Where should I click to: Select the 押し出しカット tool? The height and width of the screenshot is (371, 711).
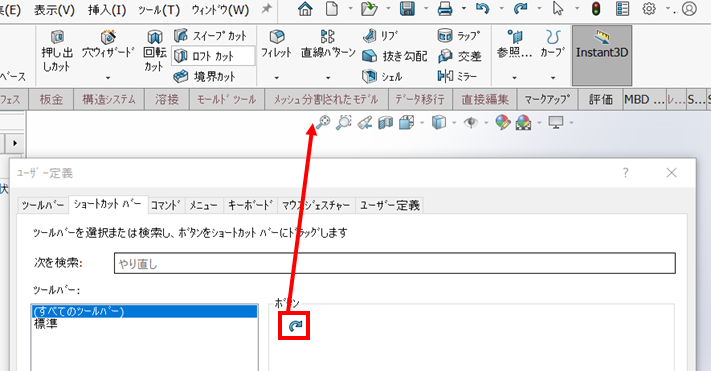57,51
